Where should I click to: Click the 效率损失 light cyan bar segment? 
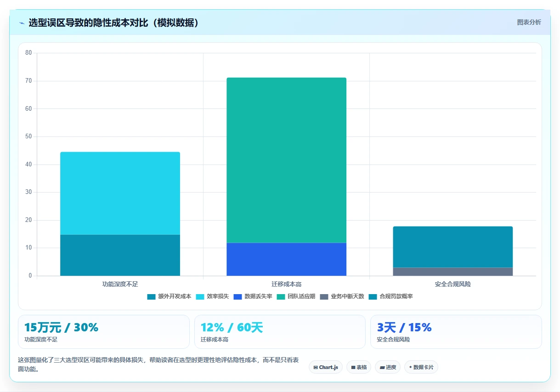(x=120, y=193)
